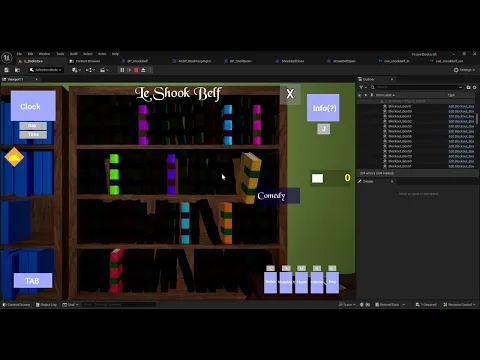Open the Cmd console type dropdown
The width and height of the screenshot is (480, 360).
point(70,305)
